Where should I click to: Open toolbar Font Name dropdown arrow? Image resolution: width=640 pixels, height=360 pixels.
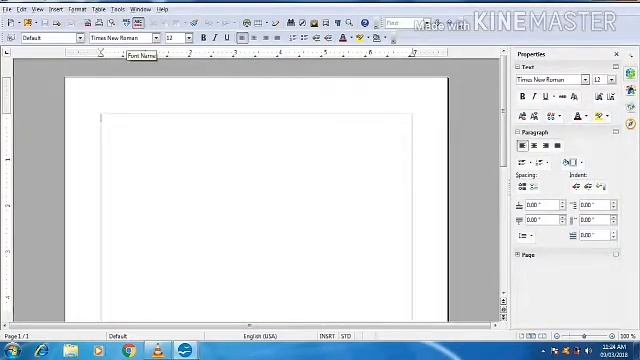tap(156, 38)
